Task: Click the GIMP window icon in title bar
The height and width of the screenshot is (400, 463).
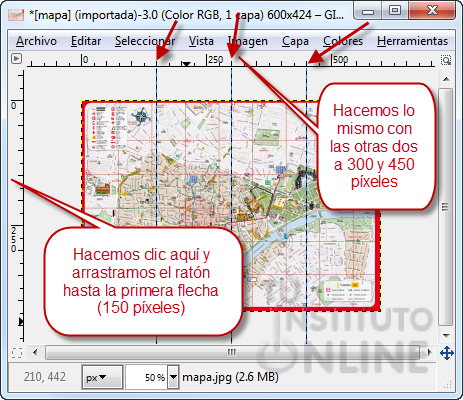Action: pyautogui.click(x=16, y=15)
